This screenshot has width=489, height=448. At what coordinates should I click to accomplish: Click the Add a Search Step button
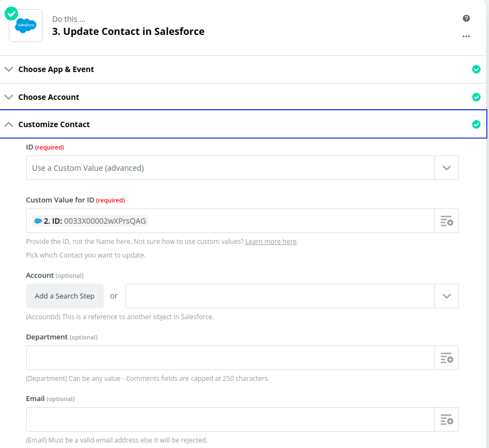point(64,296)
